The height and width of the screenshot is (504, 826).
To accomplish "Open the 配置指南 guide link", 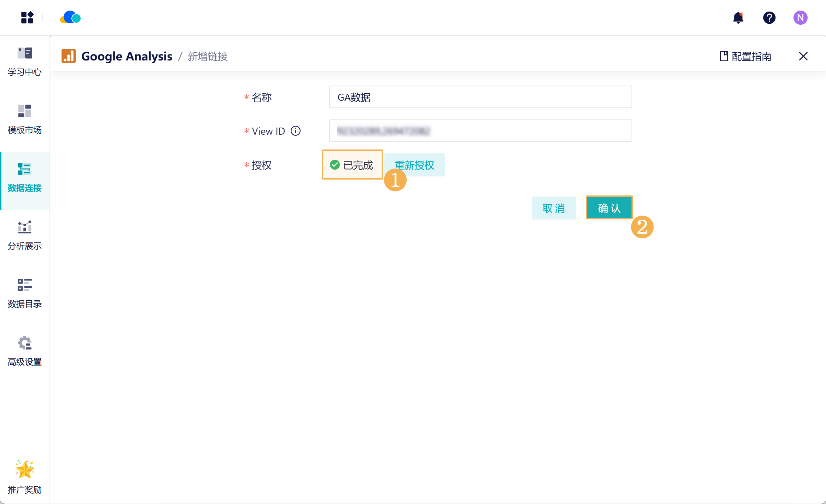I will (746, 56).
